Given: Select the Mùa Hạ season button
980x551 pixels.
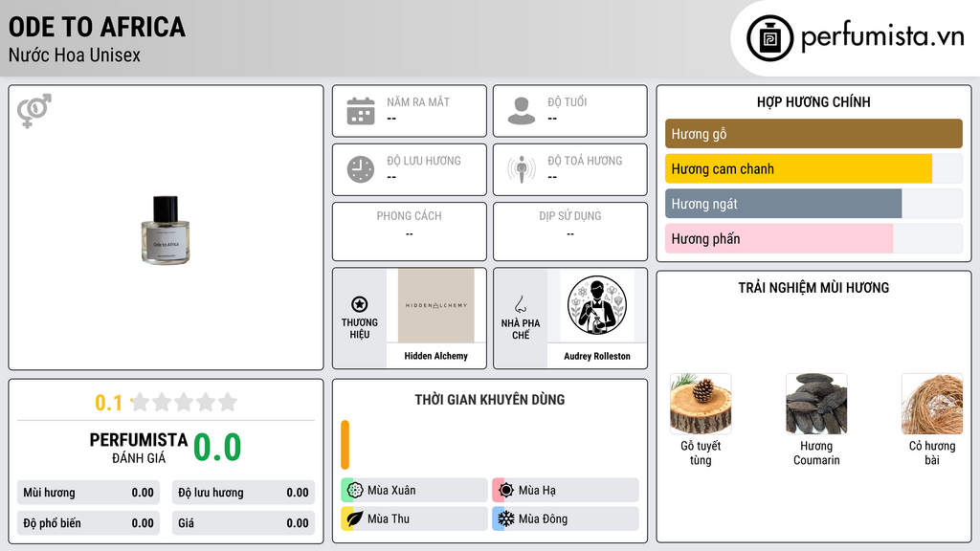Looking at the screenshot, I should [x=566, y=491].
